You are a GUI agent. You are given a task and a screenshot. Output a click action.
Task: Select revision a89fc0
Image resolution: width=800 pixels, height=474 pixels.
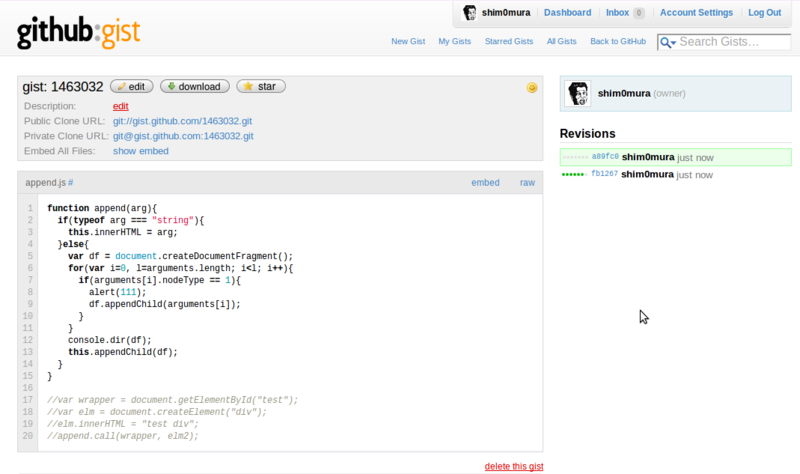605,157
